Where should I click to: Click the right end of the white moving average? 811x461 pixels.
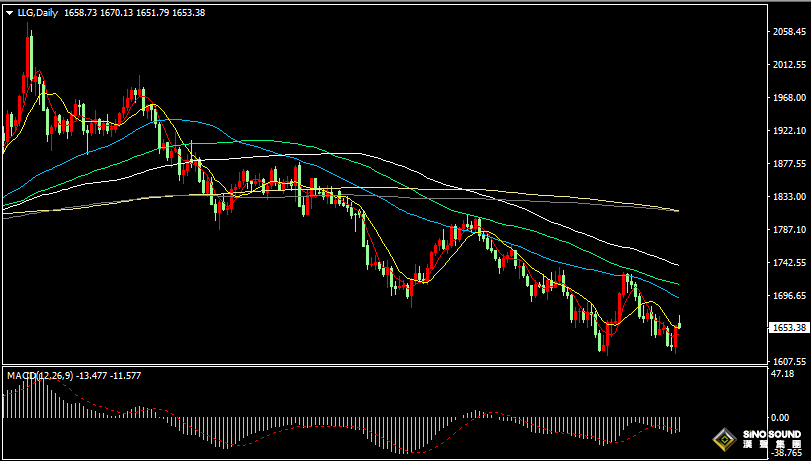coord(678,265)
